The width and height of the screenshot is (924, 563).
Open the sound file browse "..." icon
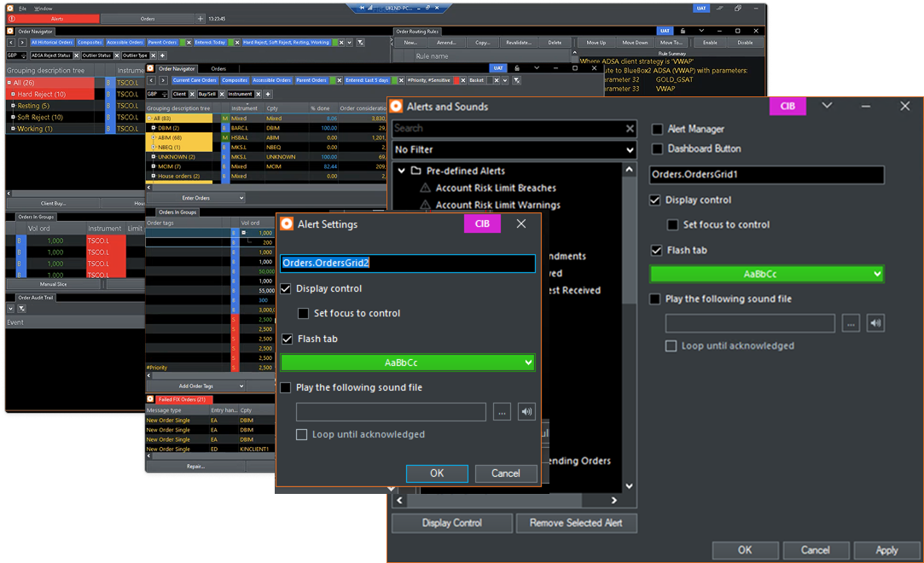coord(502,411)
